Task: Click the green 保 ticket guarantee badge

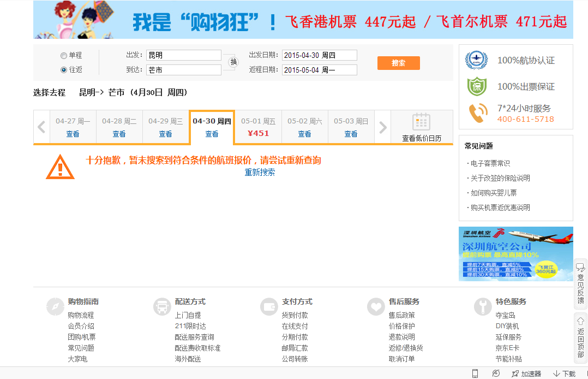Action: click(x=476, y=86)
